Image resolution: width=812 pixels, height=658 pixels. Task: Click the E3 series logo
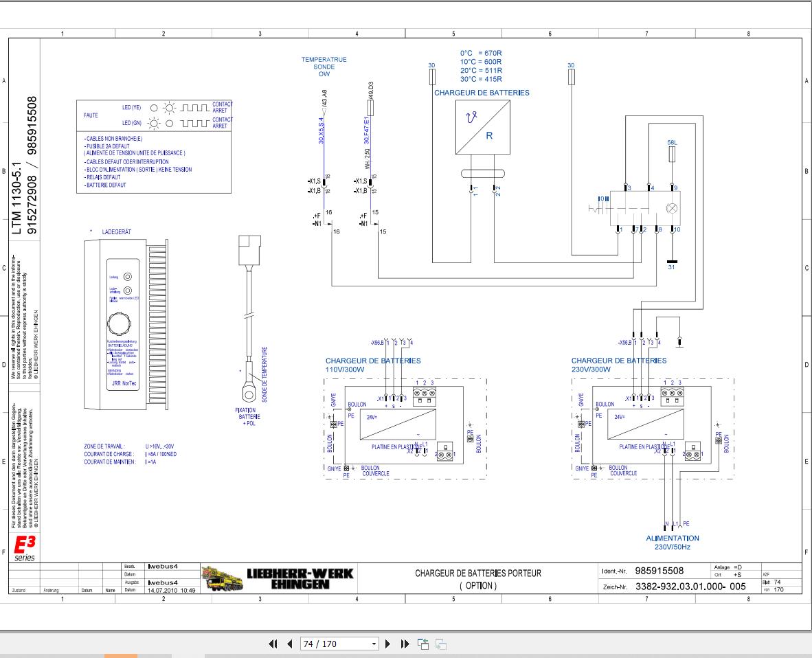[24, 549]
